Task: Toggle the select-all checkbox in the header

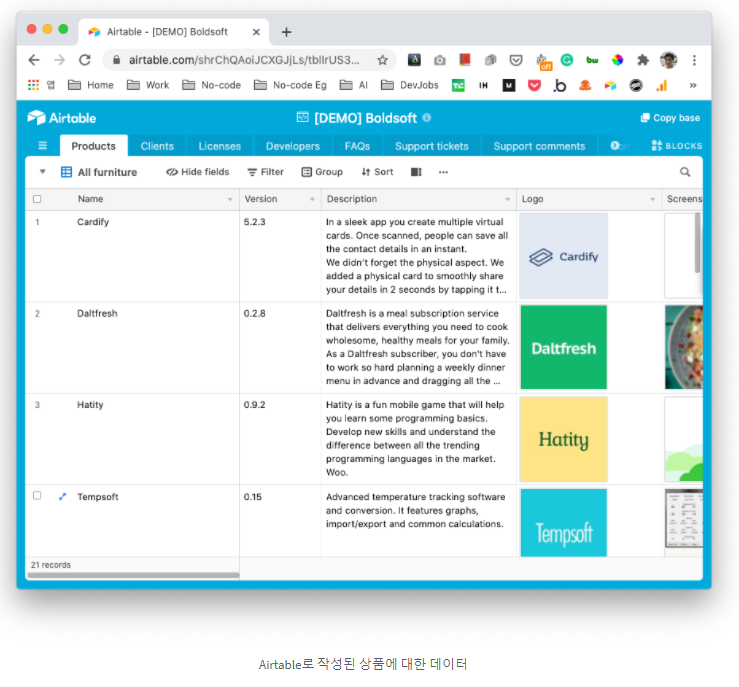Action: [x=37, y=199]
